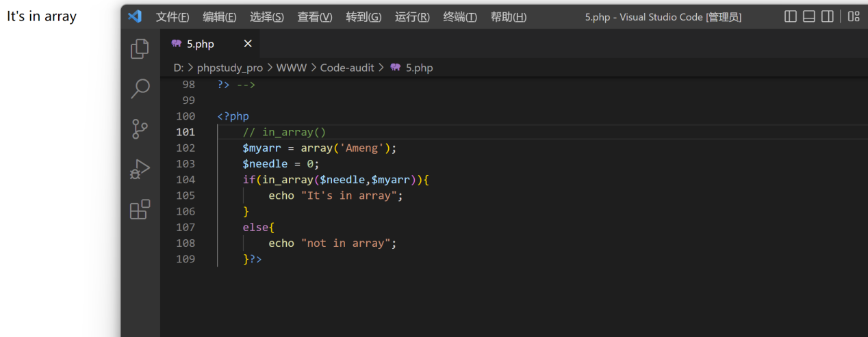868x337 pixels.
Task: Click line number 109 in gutter
Action: coord(186,259)
